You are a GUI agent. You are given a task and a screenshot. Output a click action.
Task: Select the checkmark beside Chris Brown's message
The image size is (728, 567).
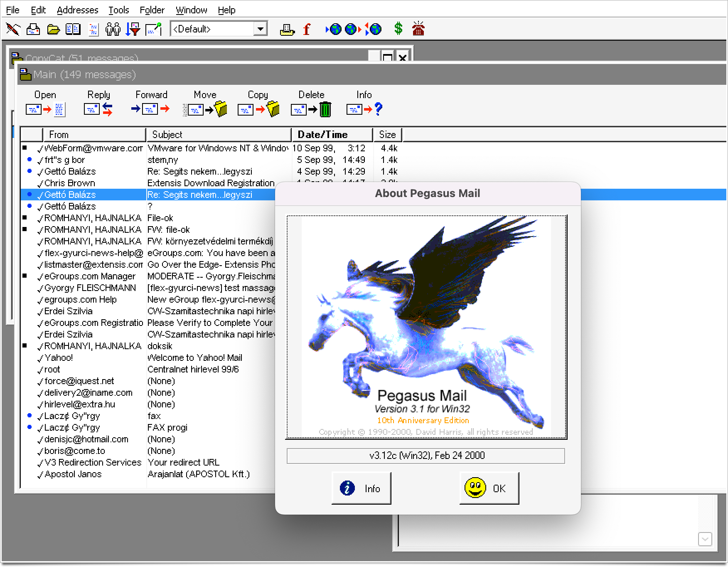point(40,183)
